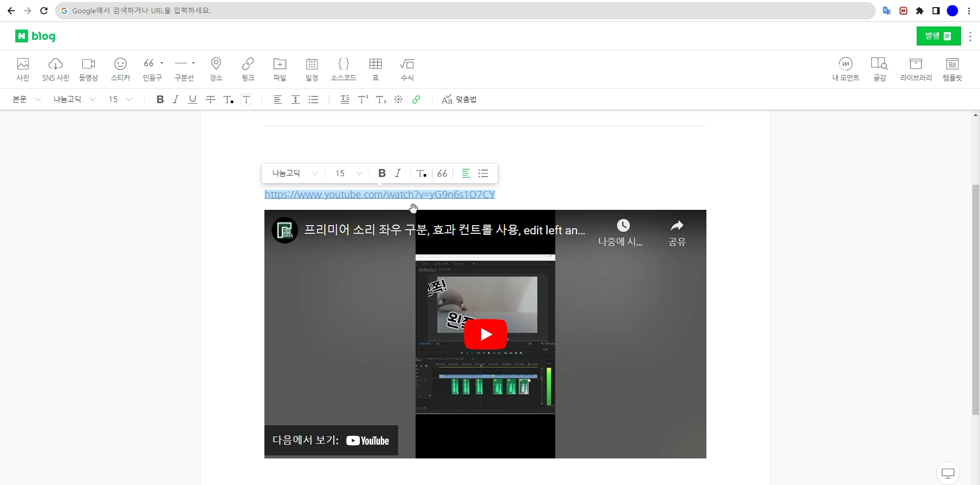The height and width of the screenshot is (485, 980).
Task: Open video on YouTube via 다음에서 보기
Action: (x=331, y=440)
